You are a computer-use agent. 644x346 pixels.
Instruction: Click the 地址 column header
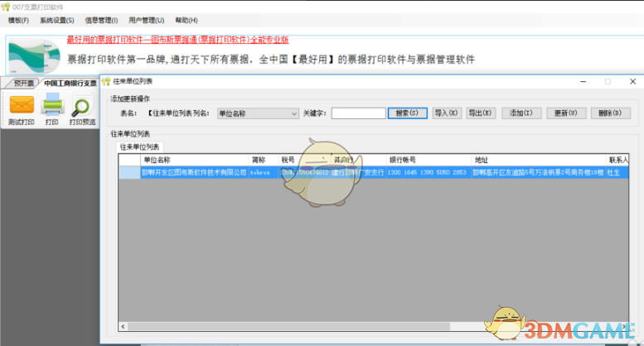538,160
